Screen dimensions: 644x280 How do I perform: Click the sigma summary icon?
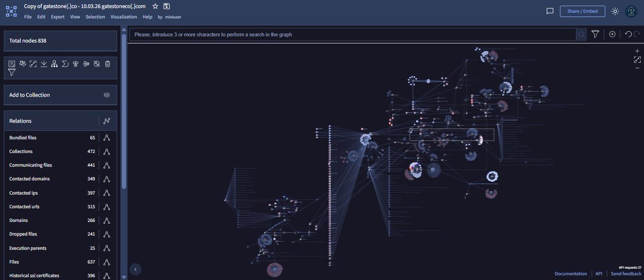65,64
